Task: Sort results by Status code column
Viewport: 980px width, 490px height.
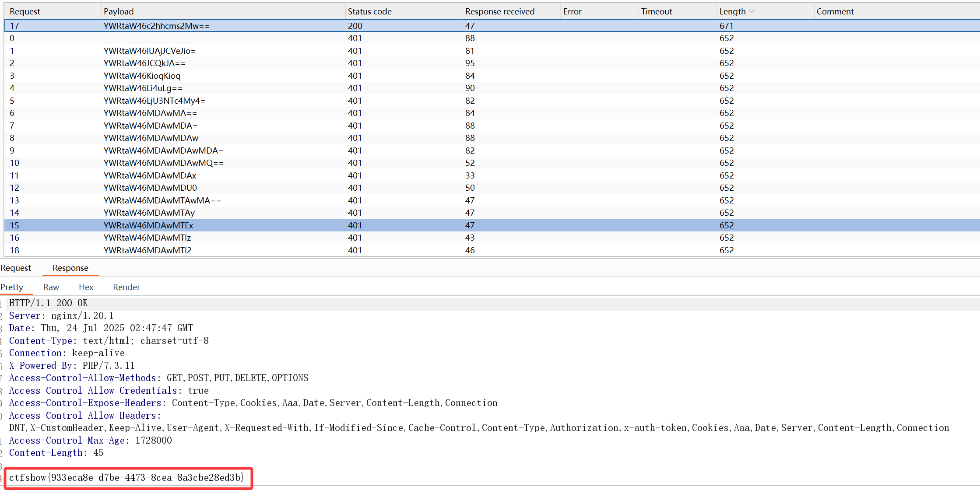Action: (369, 11)
